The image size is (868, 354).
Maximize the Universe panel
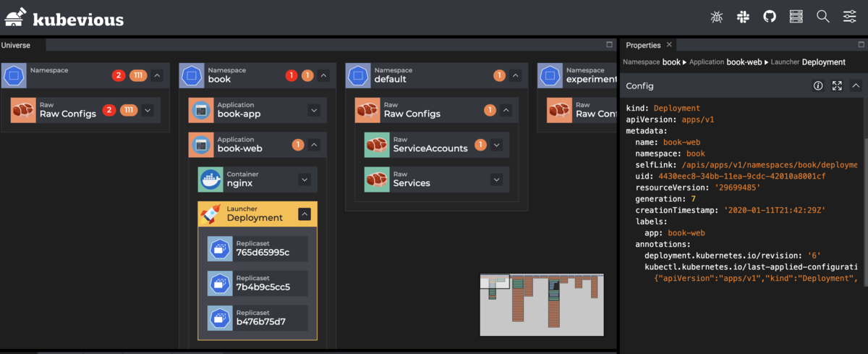(610, 45)
